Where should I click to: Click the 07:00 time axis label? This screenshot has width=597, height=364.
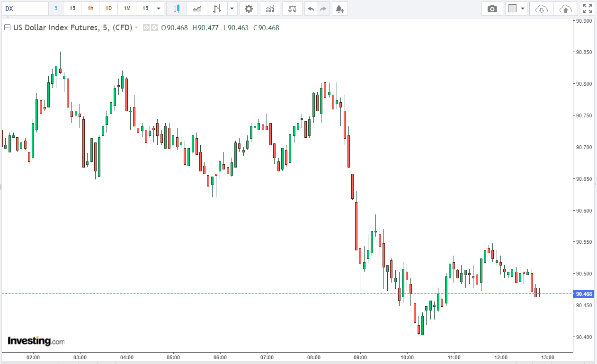[267, 357]
